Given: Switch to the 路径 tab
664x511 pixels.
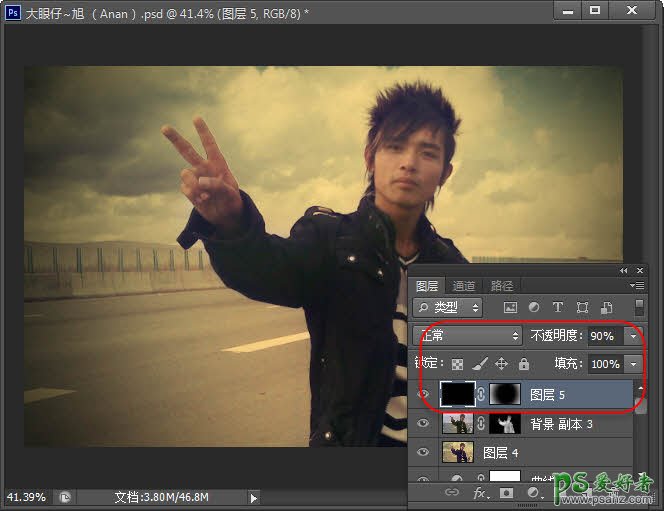Looking at the screenshot, I should (502, 286).
